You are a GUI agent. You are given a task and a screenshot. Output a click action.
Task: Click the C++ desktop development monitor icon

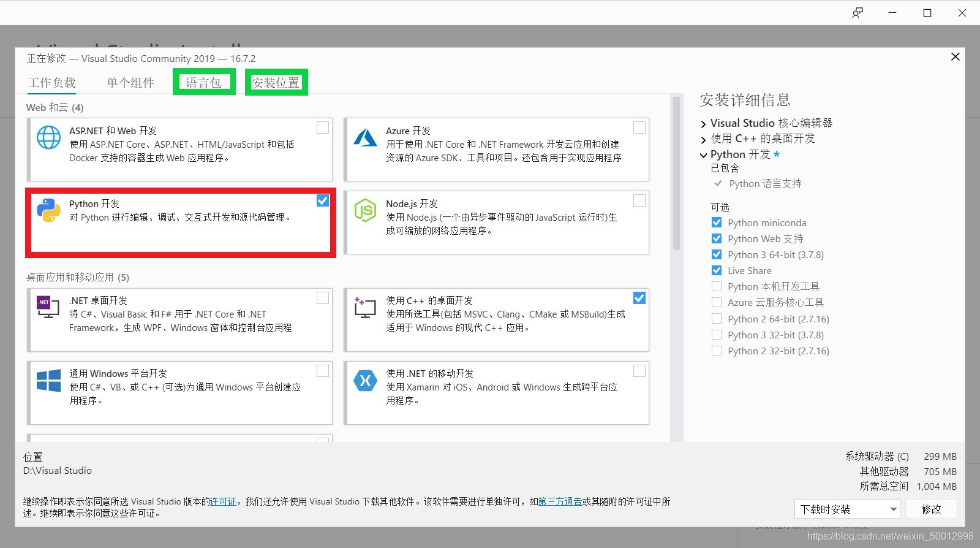364,307
